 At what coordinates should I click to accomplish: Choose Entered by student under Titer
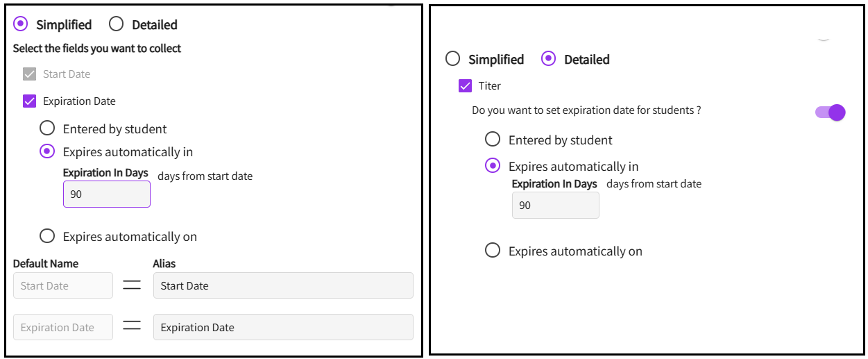493,140
